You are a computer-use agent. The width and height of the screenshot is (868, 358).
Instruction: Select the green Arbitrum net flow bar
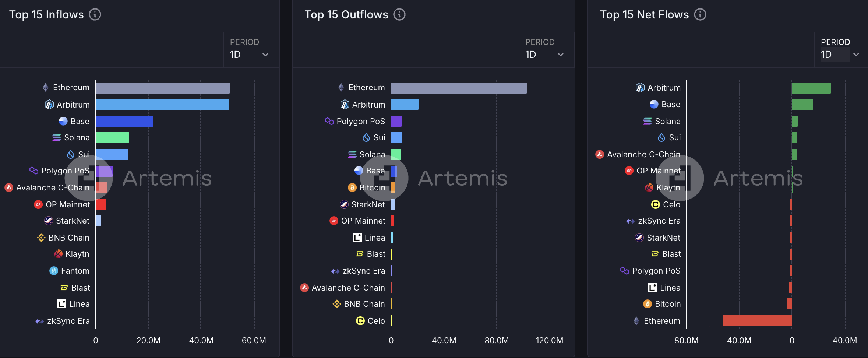pyautogui.click(x=811, y=88)
